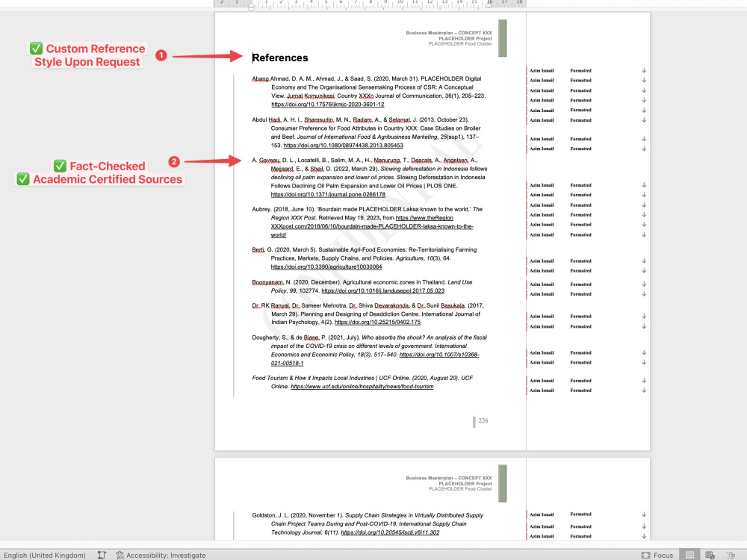
Task: Click the green accent bar in the page header
Action: point(503,37)
